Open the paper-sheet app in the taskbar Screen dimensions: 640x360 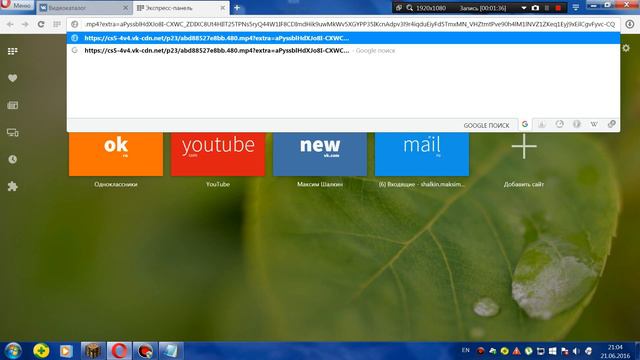[171, 351]
